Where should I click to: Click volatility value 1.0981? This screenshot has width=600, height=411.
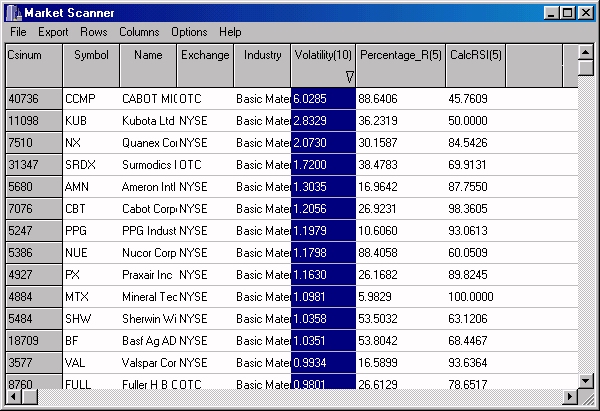point(323,297)
